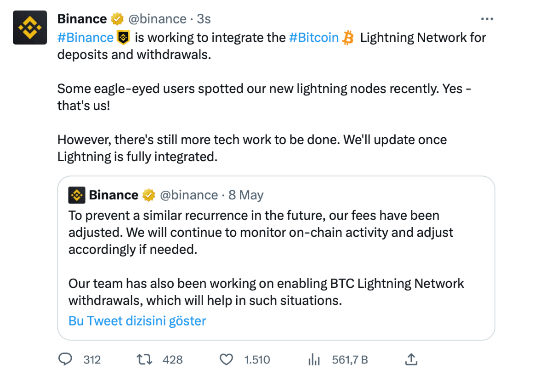Click 'Bu Tweet dizisini göster' link
Viewport: 534px width, 392px height.
coord(137,321)
